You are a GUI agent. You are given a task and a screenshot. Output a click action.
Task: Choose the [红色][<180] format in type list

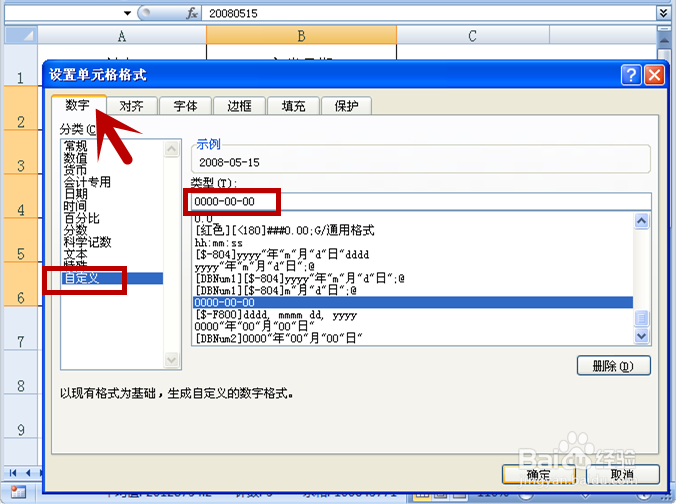[285, 230]
